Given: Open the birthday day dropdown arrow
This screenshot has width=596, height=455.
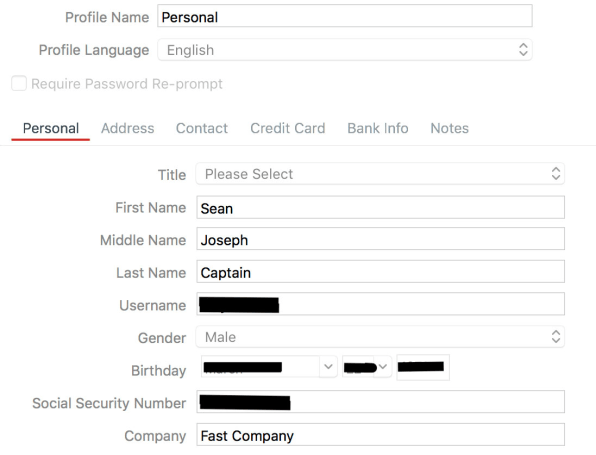Looking at the screenshot, I should coord(383,367).
